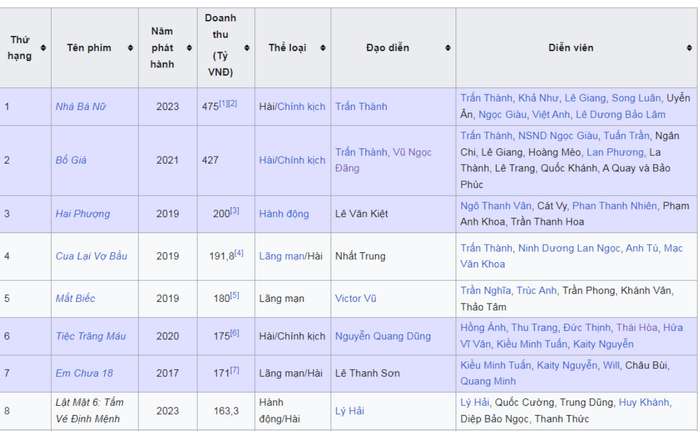Sort by Thể loại arrows
Viewport: 700px width, 438px height.
point(323,48)
